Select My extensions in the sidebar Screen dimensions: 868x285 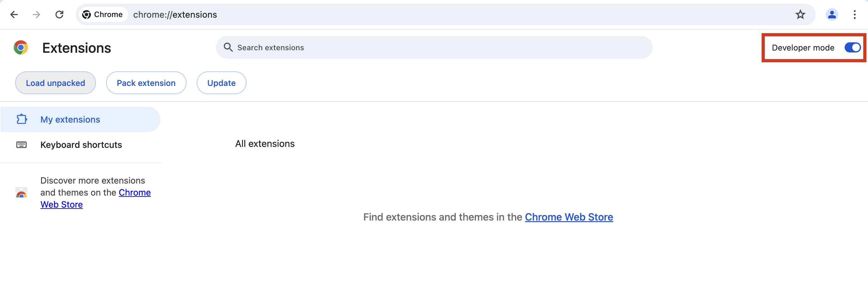point(70,119)
